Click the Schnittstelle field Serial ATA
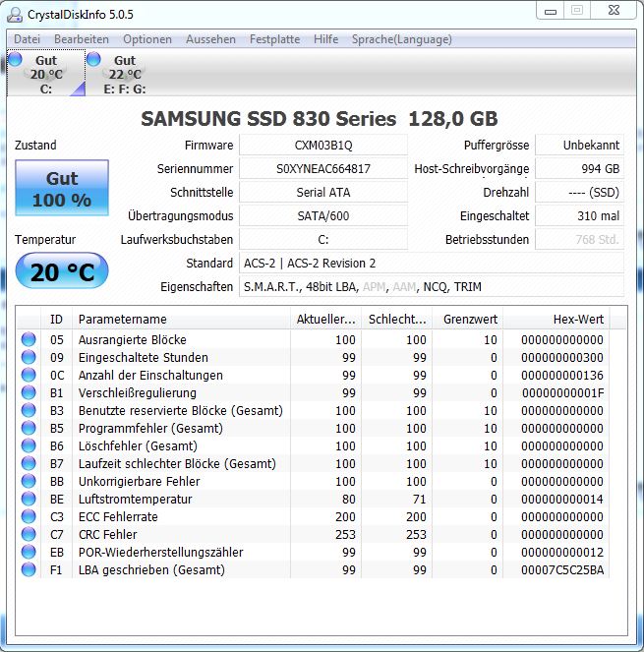 pos(323,192)
